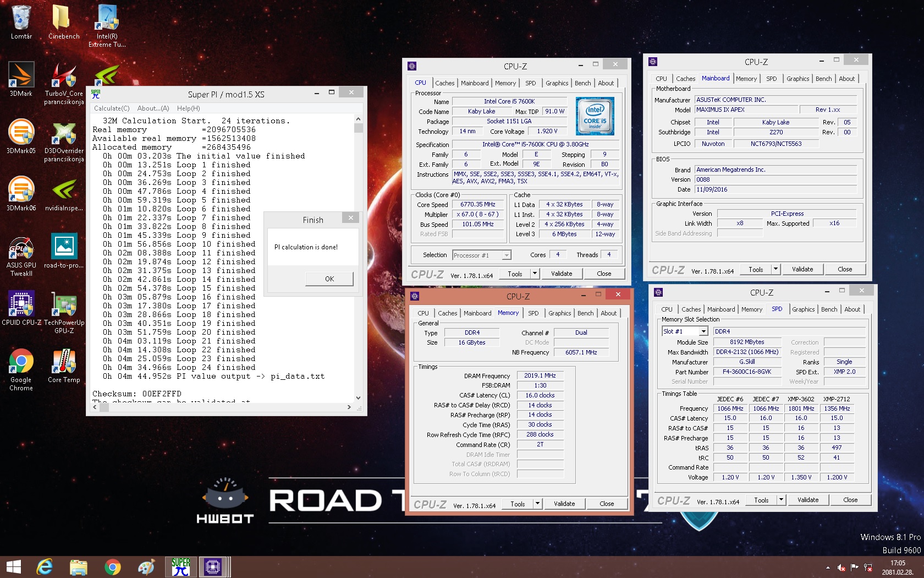Confirm the Finish dialog with OK

(329, 279)
